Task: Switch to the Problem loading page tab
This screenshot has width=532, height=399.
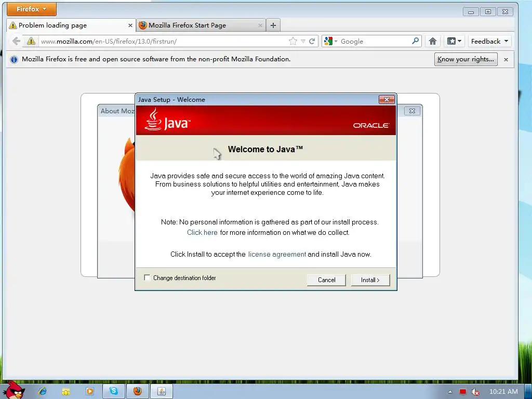Action: pos(71,25)
